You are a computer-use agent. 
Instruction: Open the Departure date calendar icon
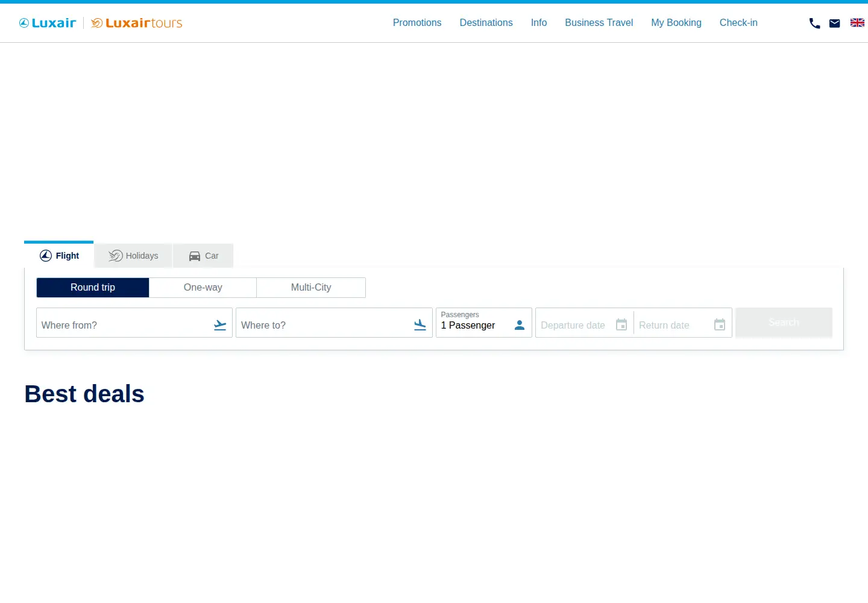coord(621,325)
